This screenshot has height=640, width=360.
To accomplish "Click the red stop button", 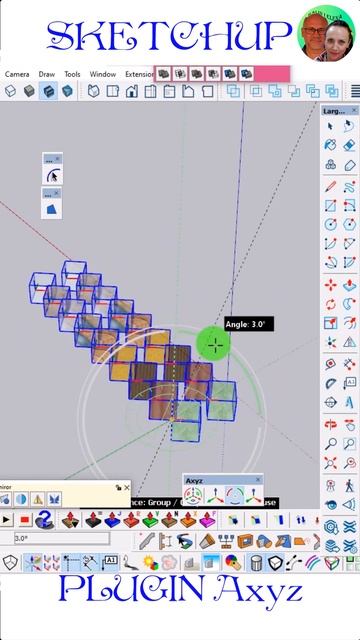I will (x=24, y=520).
